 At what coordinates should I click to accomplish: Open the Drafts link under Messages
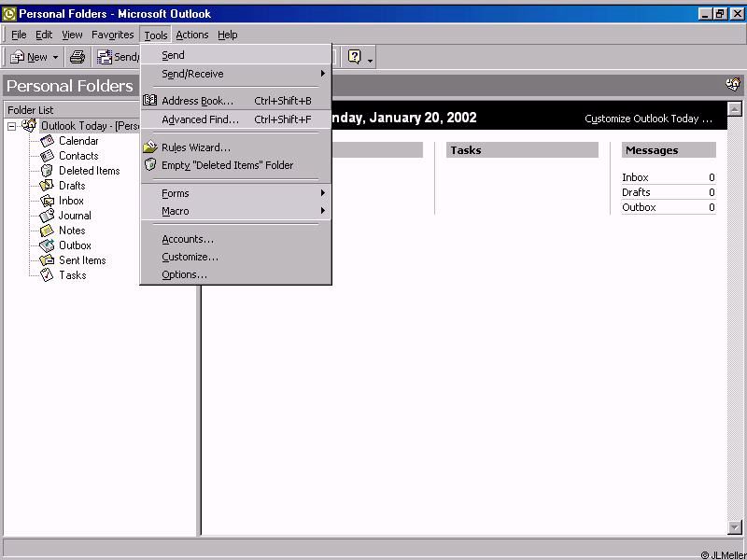[636, 192]
